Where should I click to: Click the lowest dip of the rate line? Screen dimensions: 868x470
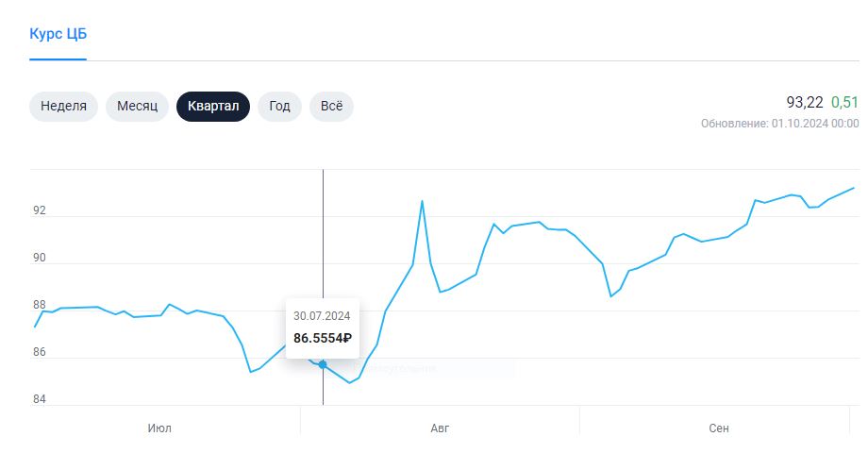pos(349,382)
